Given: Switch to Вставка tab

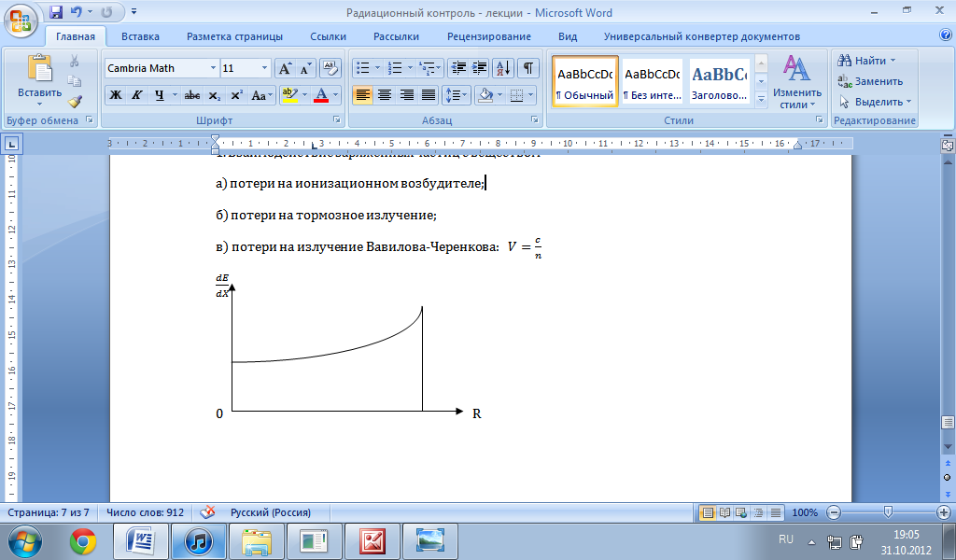Looking at the screenshot, I should click(x=140, y=36).
